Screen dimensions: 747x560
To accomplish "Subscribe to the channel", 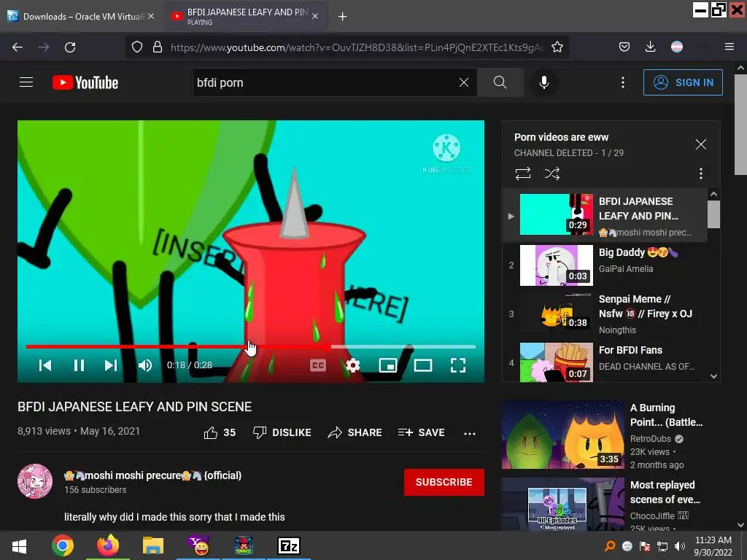I will pyautogui.click(x=444, y=482).
